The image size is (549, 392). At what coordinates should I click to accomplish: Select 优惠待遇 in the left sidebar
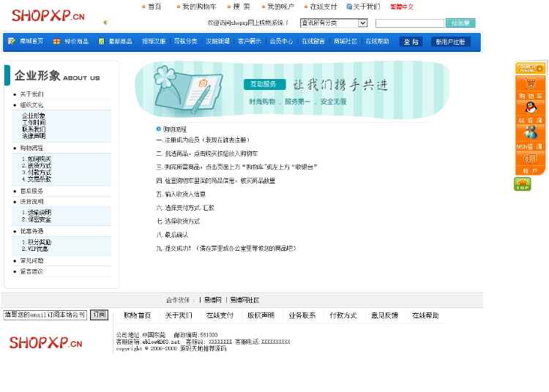click(32, 232)
